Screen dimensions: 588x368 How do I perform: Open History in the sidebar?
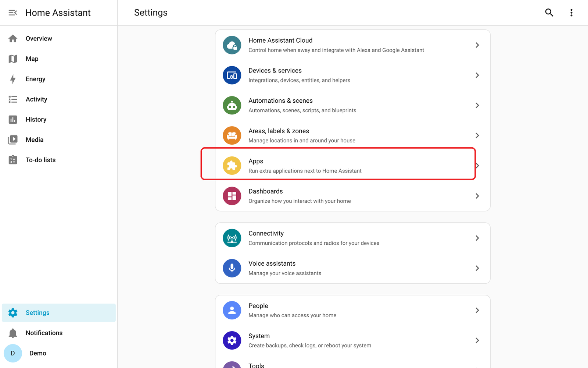[x=59, y=120]
